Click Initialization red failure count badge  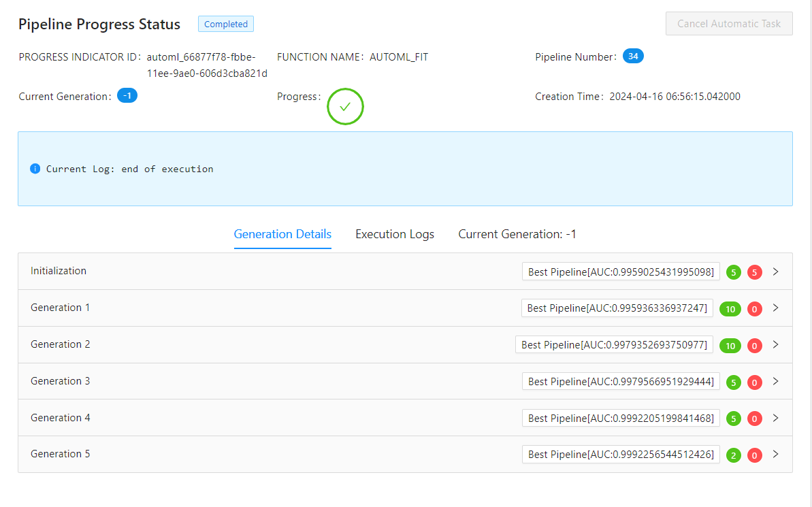point(754,272)
